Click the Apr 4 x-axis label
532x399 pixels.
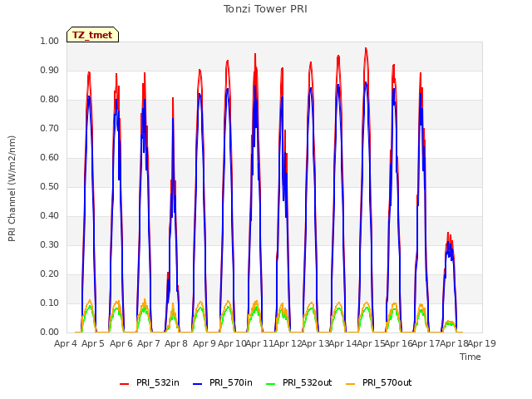pos(66,343)
